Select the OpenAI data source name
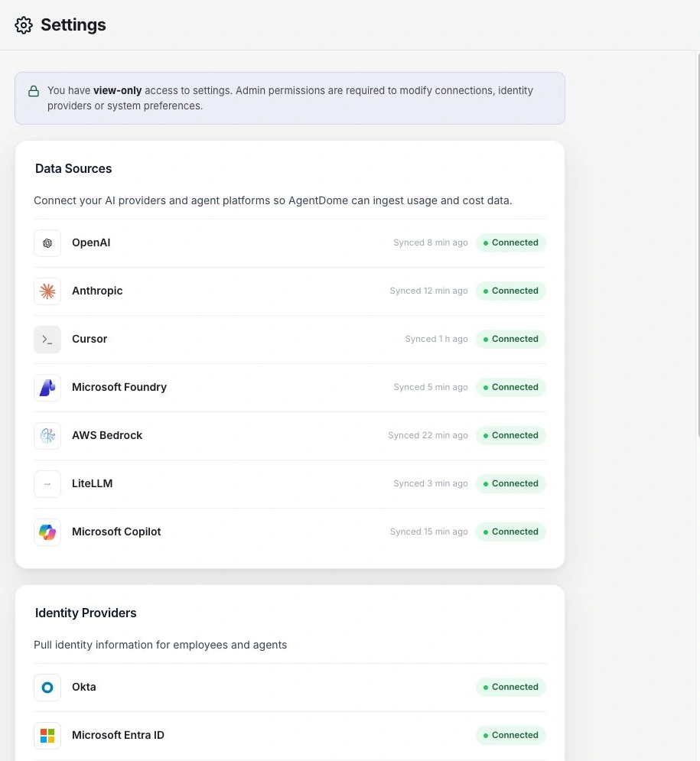 (x=91, y=242)
